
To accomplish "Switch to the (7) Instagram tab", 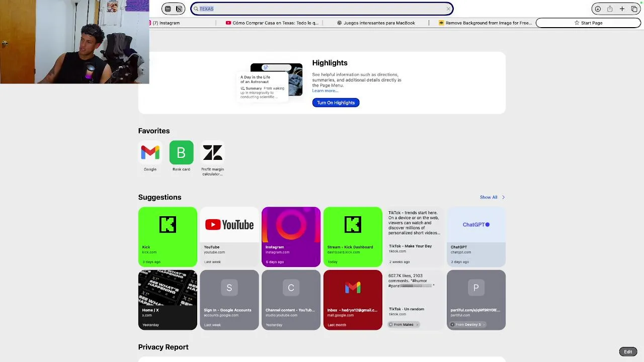I will tap(166, 23).
